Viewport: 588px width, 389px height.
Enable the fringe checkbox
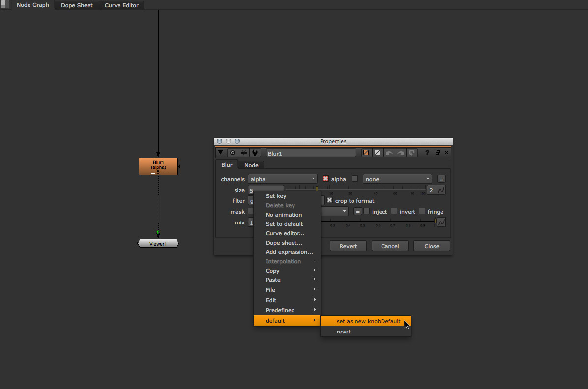(422, 211)
